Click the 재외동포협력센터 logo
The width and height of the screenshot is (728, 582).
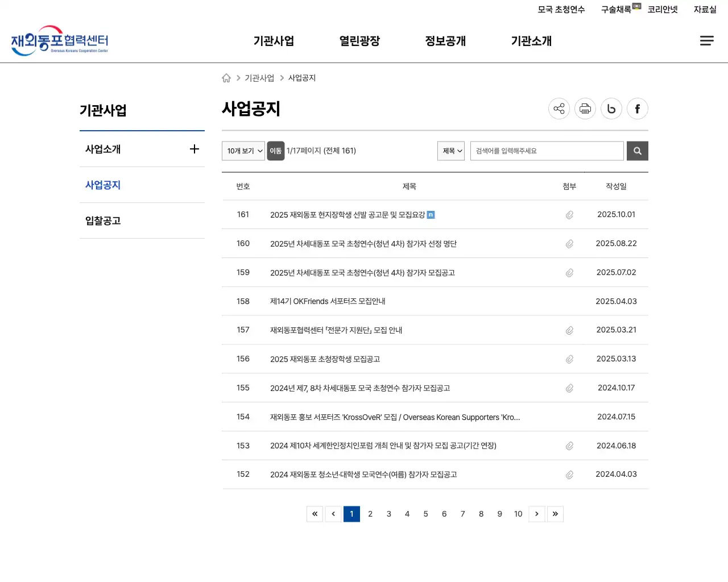(60, 40)
